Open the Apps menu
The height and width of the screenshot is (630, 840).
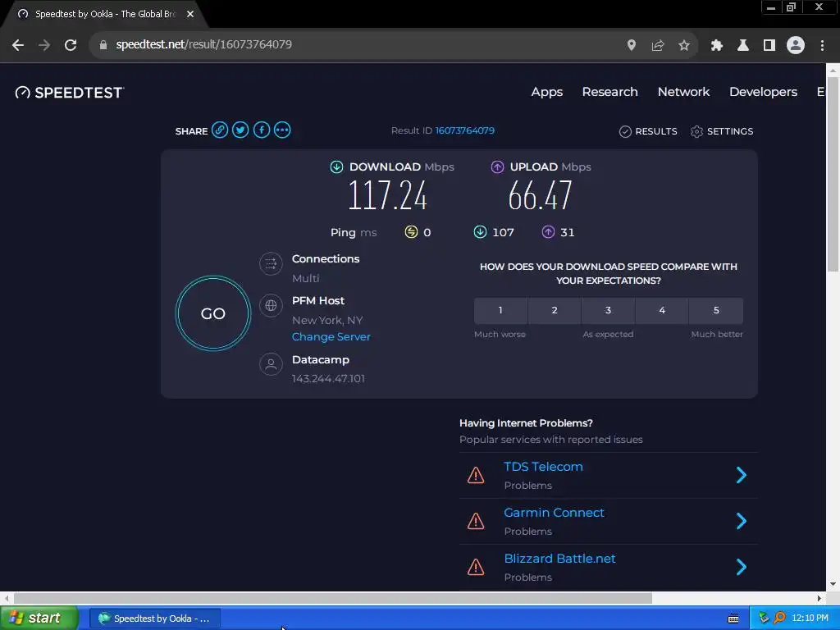tap(547, 92)
